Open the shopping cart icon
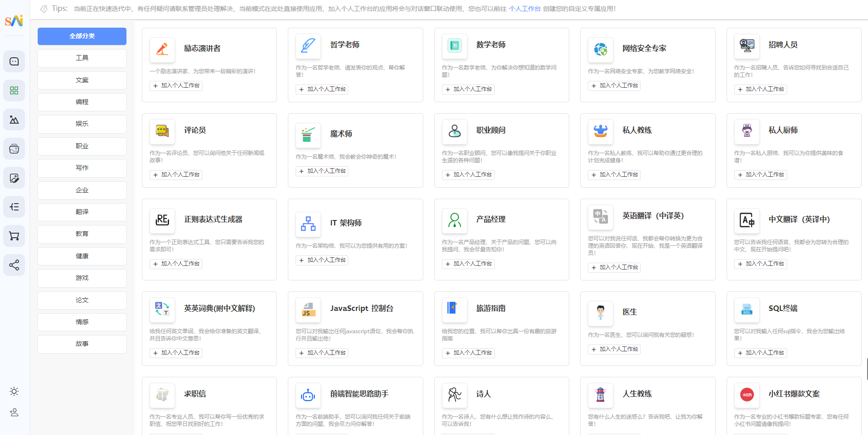The image size is (868, 435). pos(14,236)
